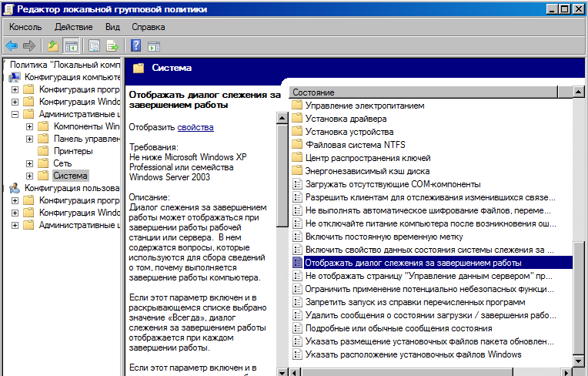
Task: Open the Управление электропитанием folder
Action: coord(364,106)
